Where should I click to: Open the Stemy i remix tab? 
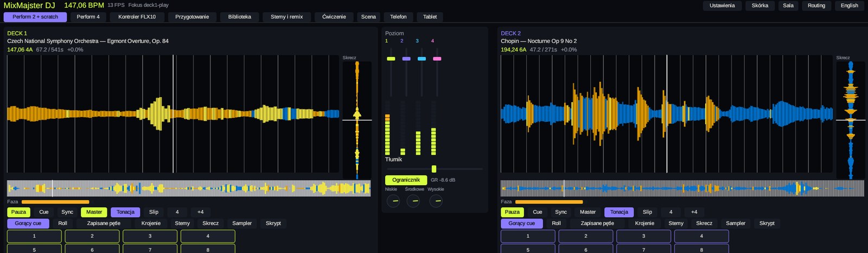[x=286, y=17]
